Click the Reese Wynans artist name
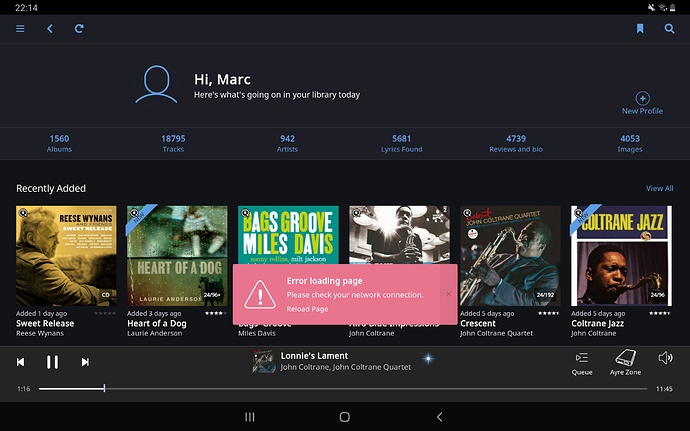 pyautogui.click(x=40, y=334)
